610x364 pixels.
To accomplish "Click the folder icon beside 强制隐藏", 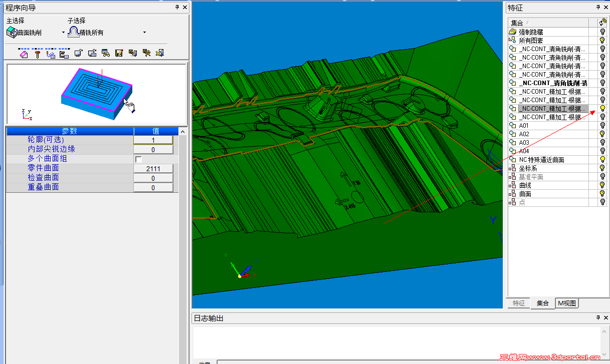I will pyautogui.click(x=512, y=32).
